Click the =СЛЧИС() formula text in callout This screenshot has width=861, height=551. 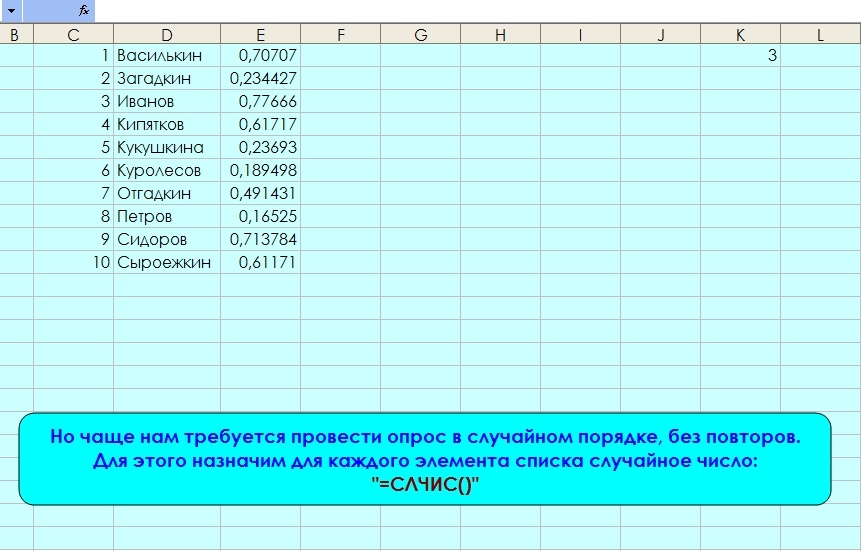click(425, 485)
